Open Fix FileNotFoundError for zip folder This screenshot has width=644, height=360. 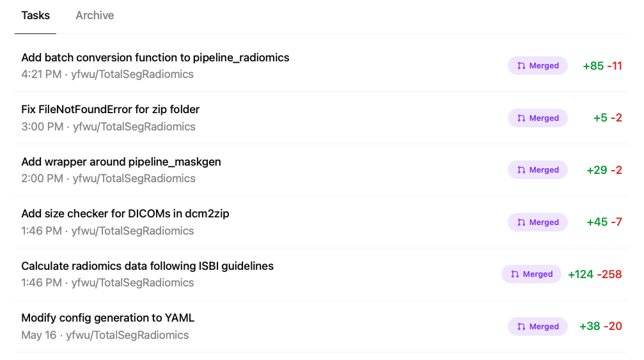[111, 109]
